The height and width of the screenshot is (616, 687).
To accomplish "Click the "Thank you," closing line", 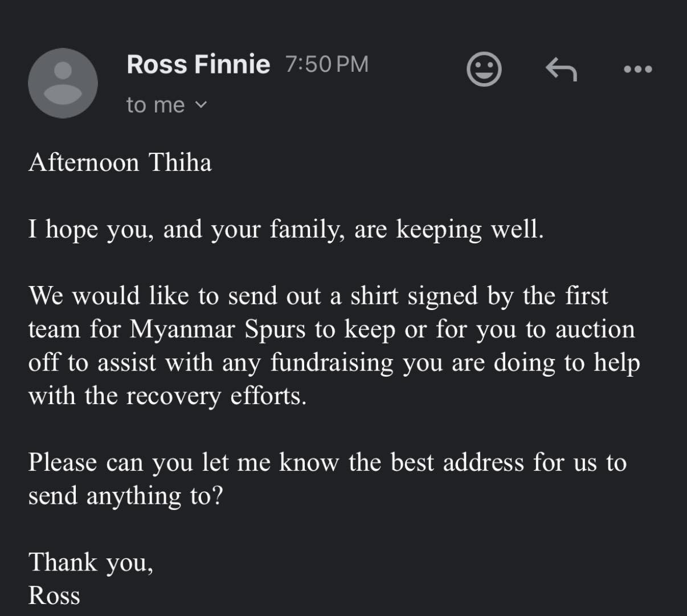I will tap(91, 562).
